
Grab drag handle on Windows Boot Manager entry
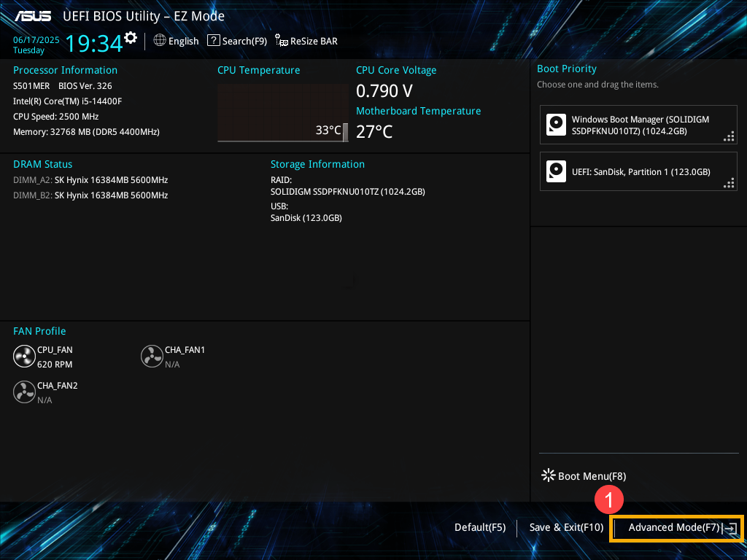(x=729, y=137)
